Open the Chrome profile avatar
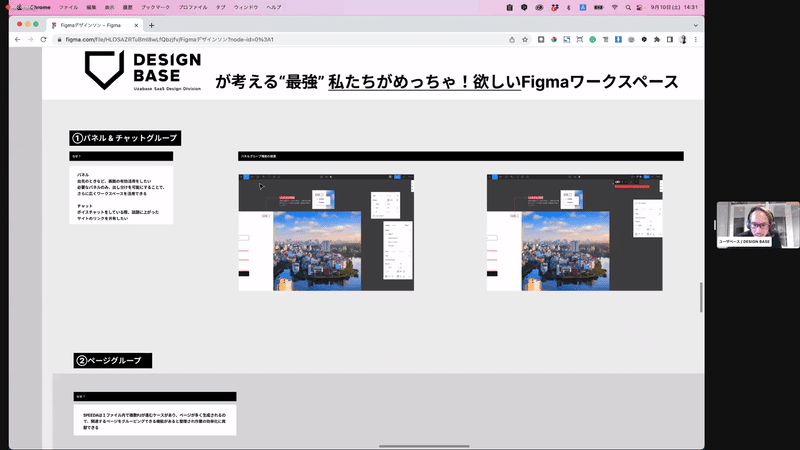The image size is (800, 450). click(x=683, y=39)
